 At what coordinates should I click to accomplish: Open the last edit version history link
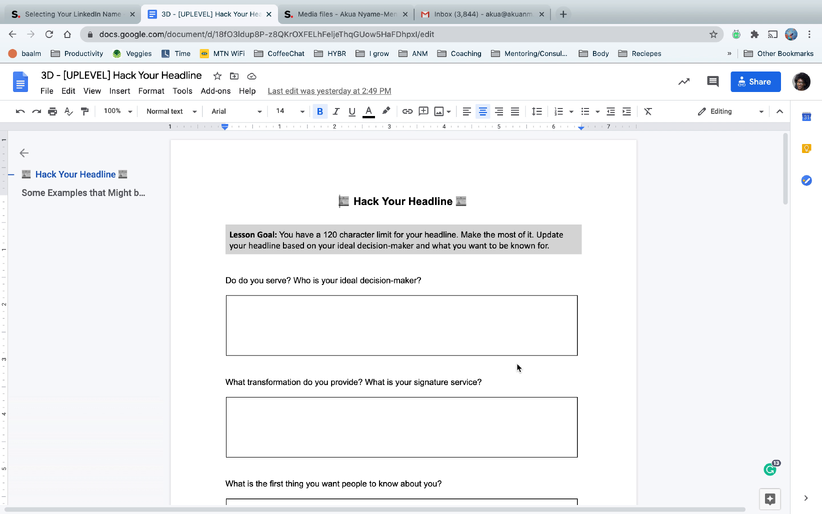click(x=329, y=91)
